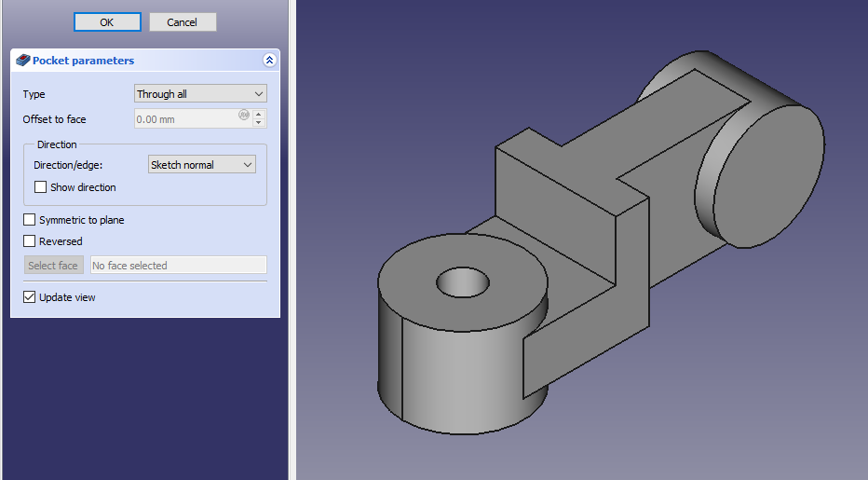Open the Type dropdown
This screenshot has height=480, width=868.
[200, 94]
